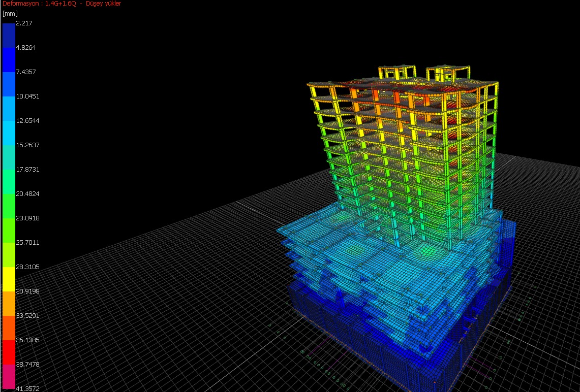Click the 41.3572 maximum legend value
Image resolution: width=580 pixels, height=392 pixels.
pos(27,388)
